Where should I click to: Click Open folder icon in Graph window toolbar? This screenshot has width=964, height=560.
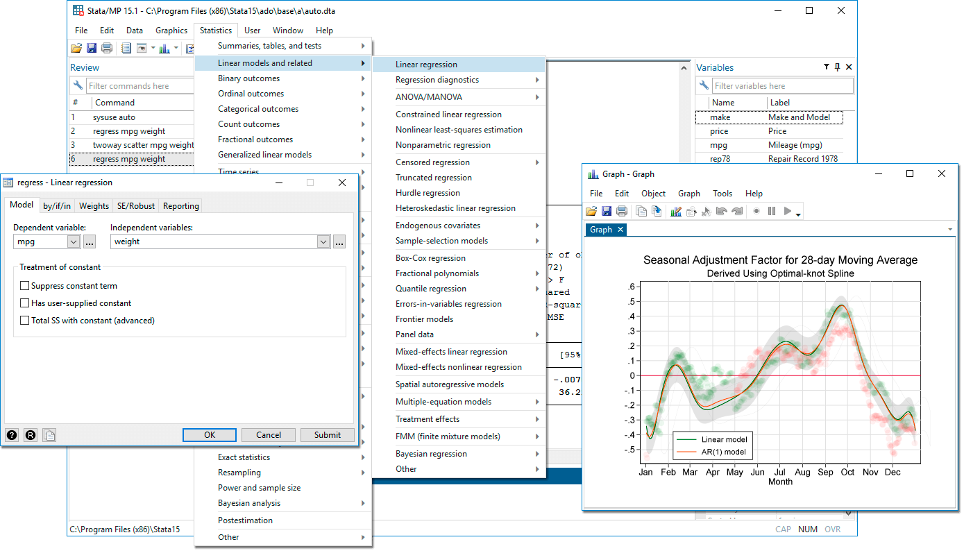point(591,211)
